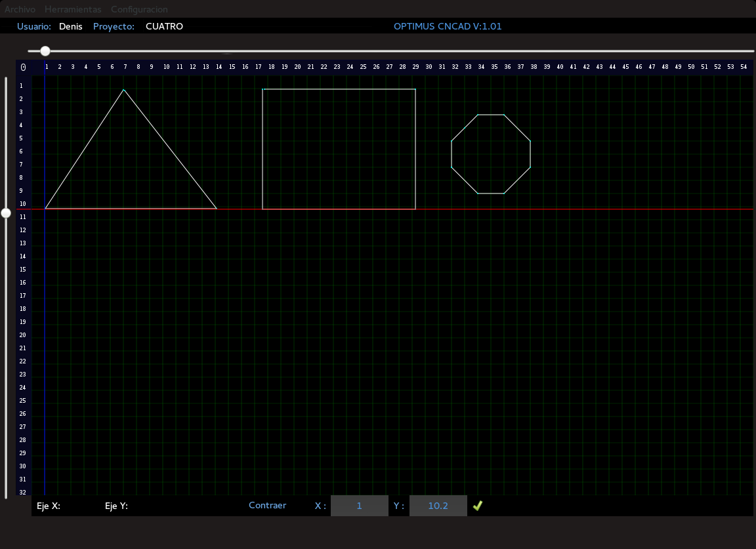Focus the Y coordinate field showing 10.2
This screenshot has height=549, width=756.
point(438,506)
